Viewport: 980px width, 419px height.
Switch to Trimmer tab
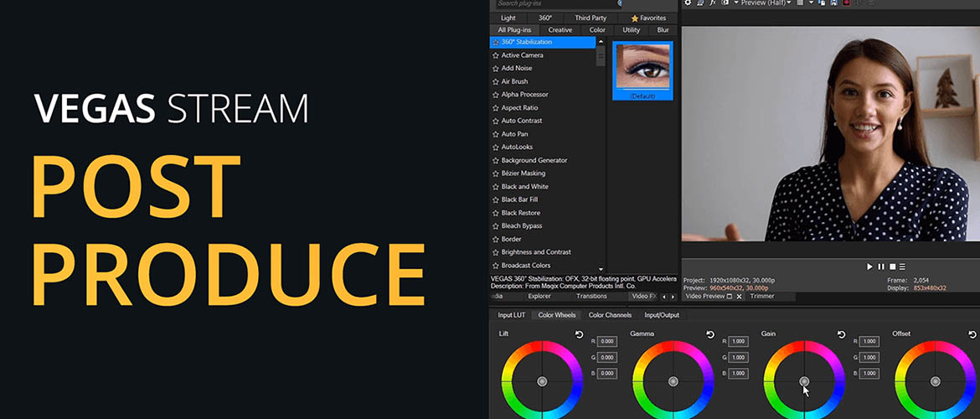point(762,297)
